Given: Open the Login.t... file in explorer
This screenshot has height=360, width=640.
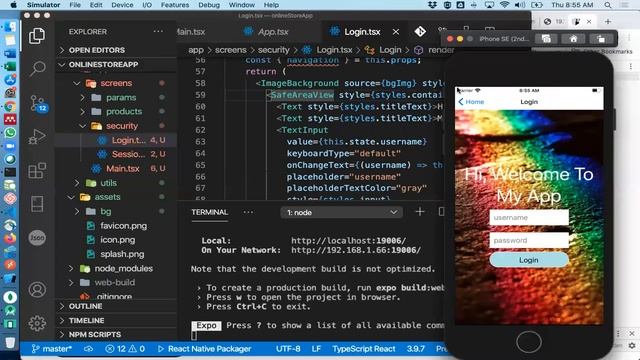Looking at the screenshot, I should pos(128,140).
